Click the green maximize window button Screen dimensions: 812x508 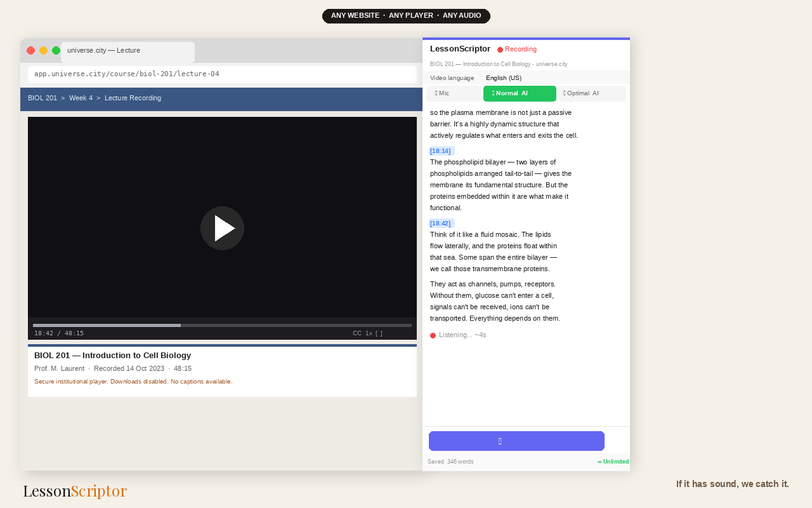tap(56, 50)
